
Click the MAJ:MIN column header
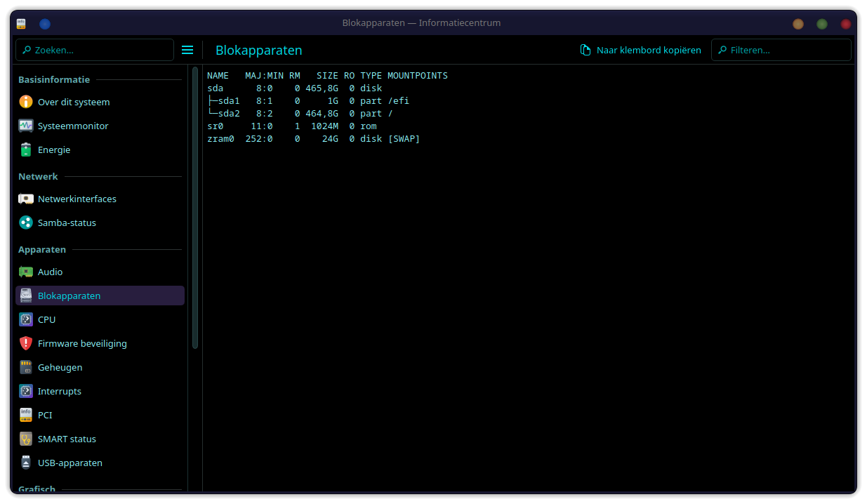(x=265, y=76)
